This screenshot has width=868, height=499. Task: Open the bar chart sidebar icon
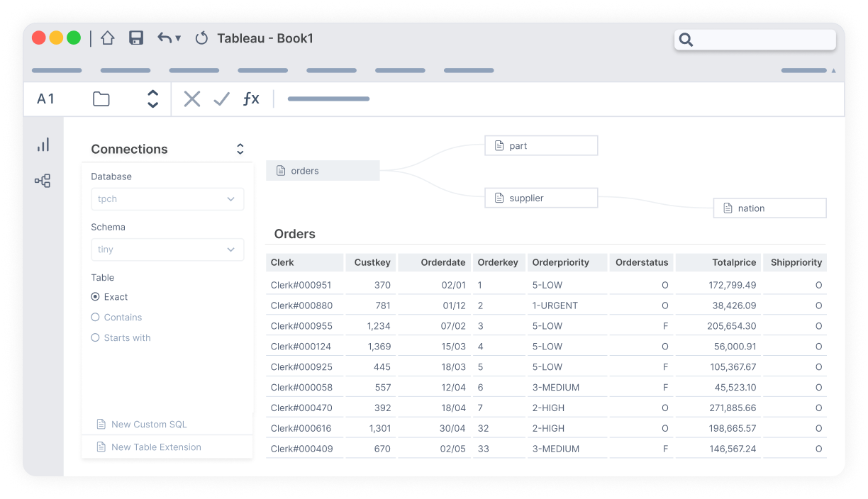[x=43, y=145]
